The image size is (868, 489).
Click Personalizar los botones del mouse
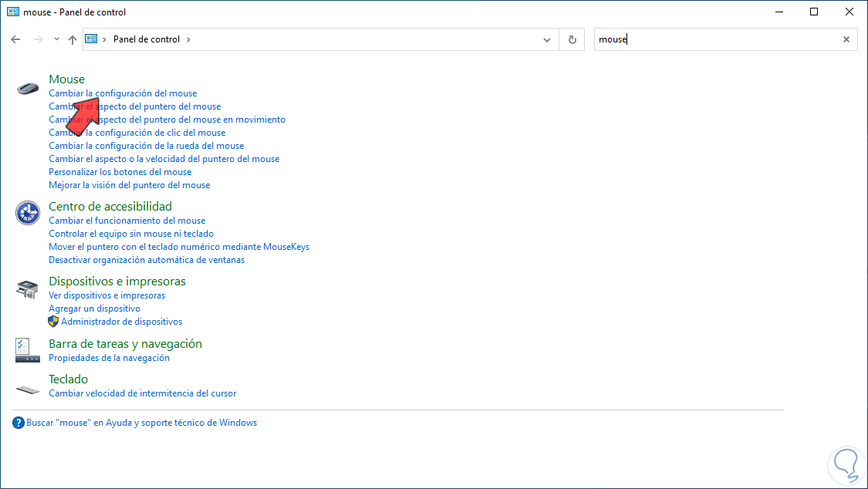tap(120, 172)
